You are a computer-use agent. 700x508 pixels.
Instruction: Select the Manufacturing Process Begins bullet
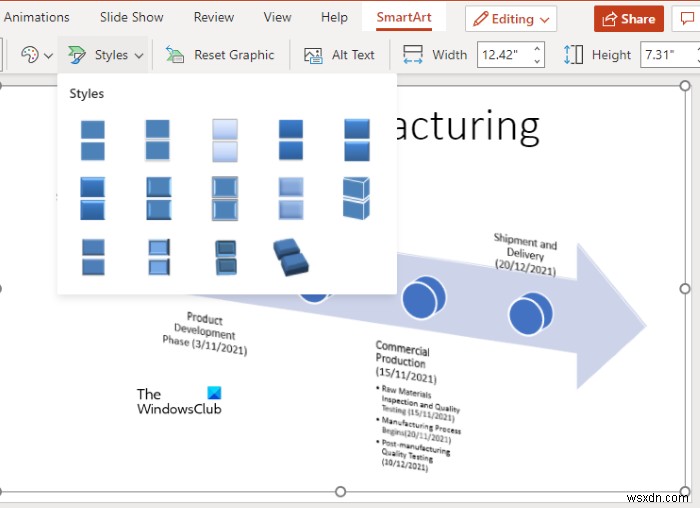click(x=420, y=430)
